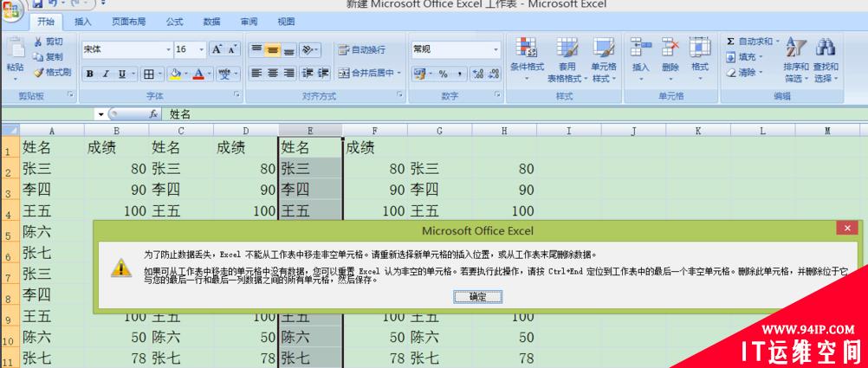The width and height of the screenshot is (868, 368).
Task: Toggle bold formatting
Action: pyautogui.click(x=90, y=74)
